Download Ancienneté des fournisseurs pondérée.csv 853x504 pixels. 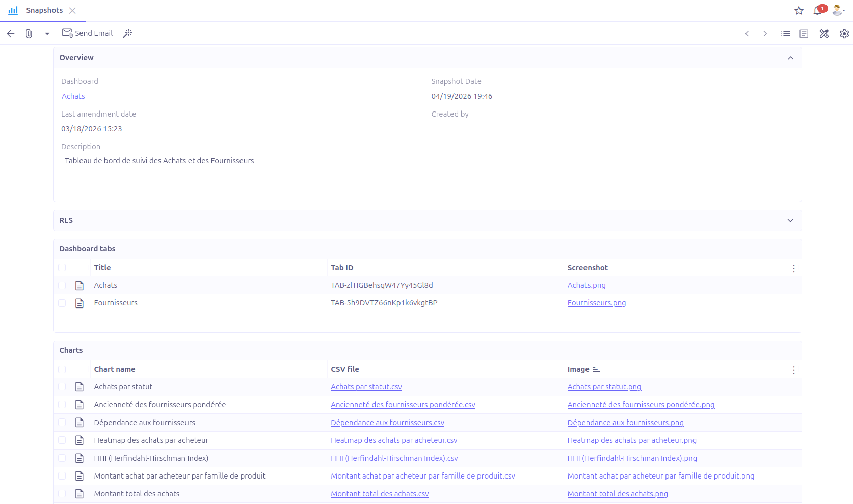[x=403, y=405]
